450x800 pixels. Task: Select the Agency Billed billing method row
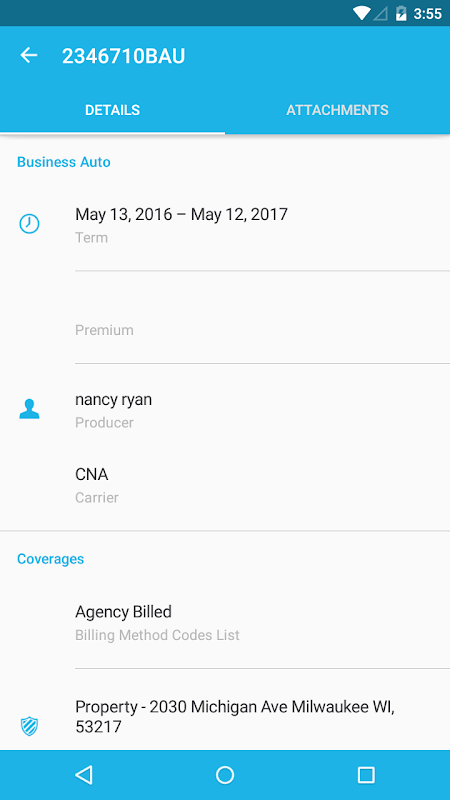[x=225, y=622]
